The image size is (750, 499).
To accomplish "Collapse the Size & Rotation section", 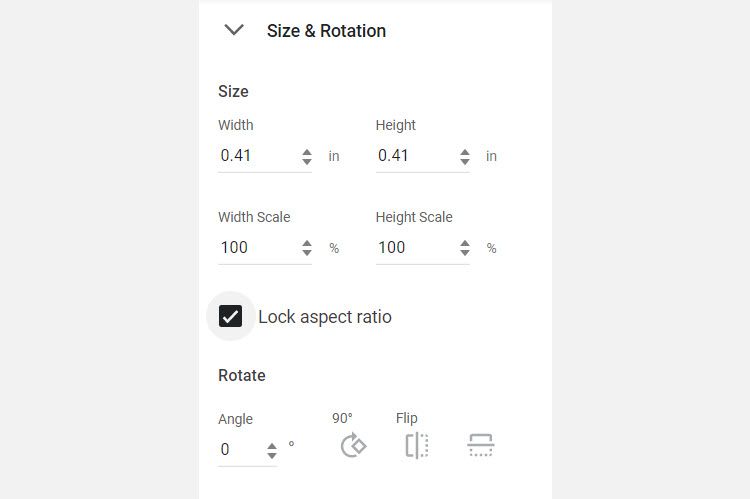I will pyautogui.click(x=234, y=30).
